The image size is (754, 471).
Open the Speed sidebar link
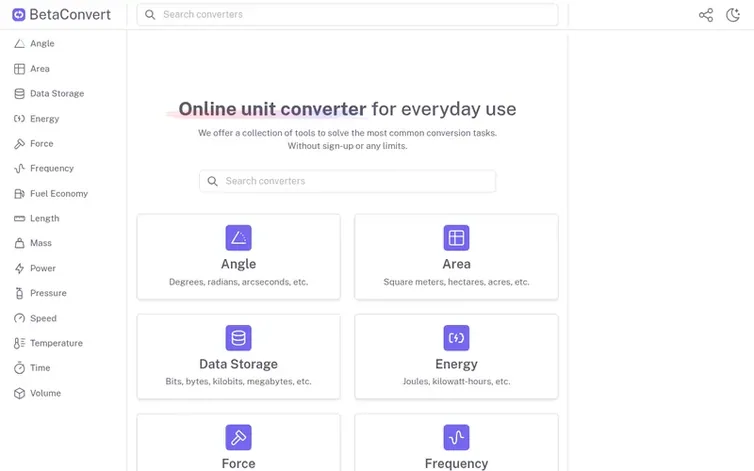tap(43, 318)
